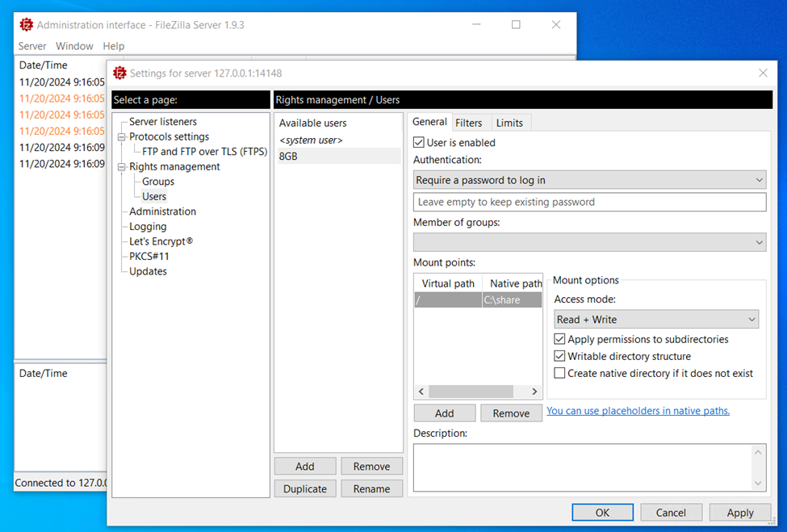The width and height of the screenshot is (787, 532).
Task: Add a new mount point
Action: tap(444, 413)
